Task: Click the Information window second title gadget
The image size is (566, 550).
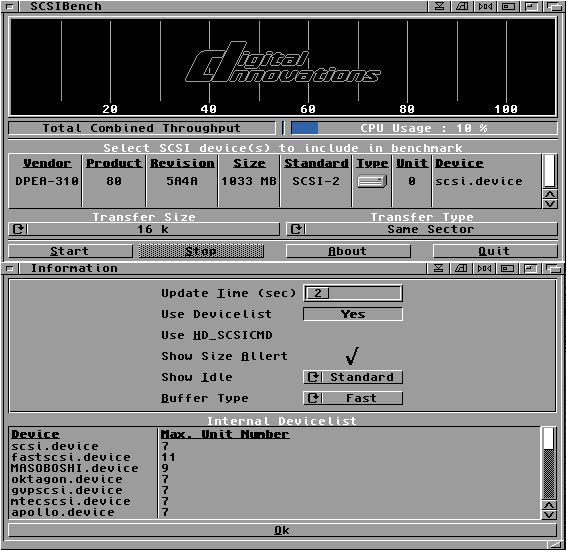Action: pyautogui.click(x=461, y=268)
